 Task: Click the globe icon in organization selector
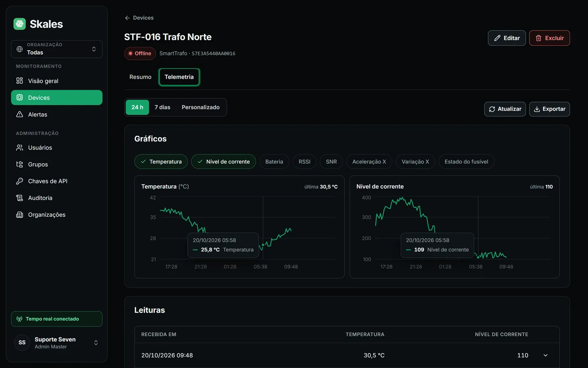[x=20, y=49]
